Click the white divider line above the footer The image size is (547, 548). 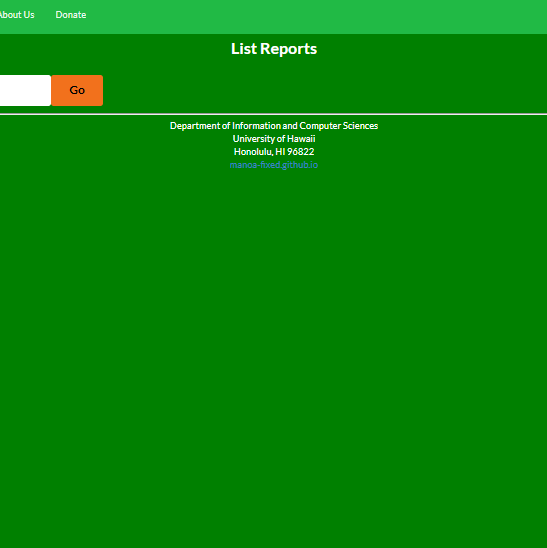pos(273,114)
